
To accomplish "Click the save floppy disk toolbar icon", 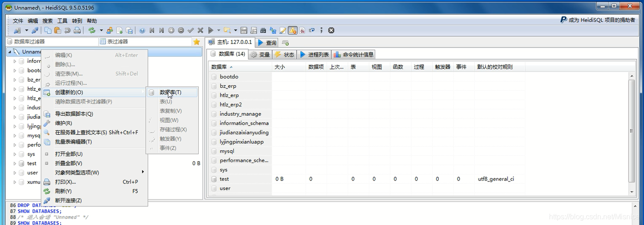I will point(244,31).
